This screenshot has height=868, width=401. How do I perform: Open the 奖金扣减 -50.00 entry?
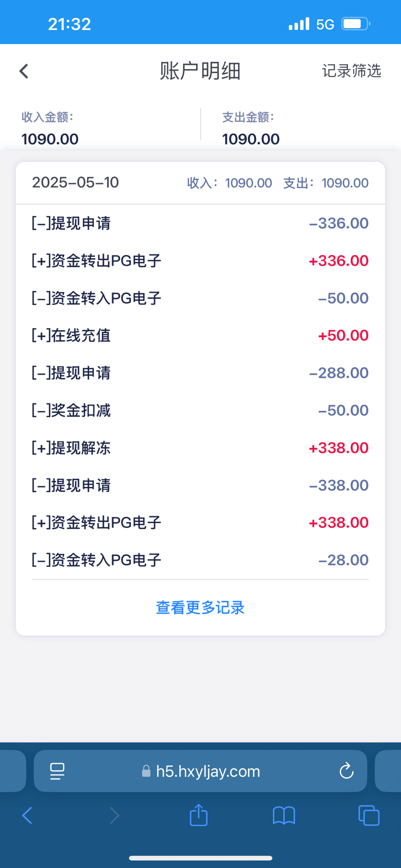200,410
